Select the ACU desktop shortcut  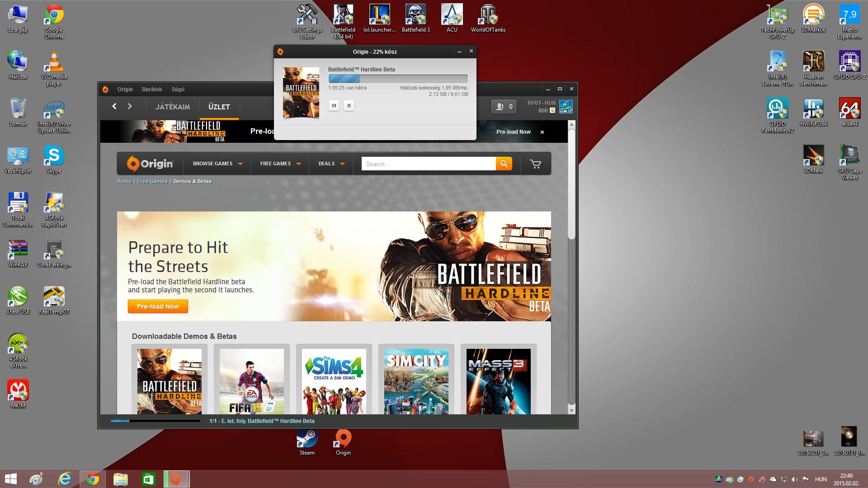click(x=452, y=19)
